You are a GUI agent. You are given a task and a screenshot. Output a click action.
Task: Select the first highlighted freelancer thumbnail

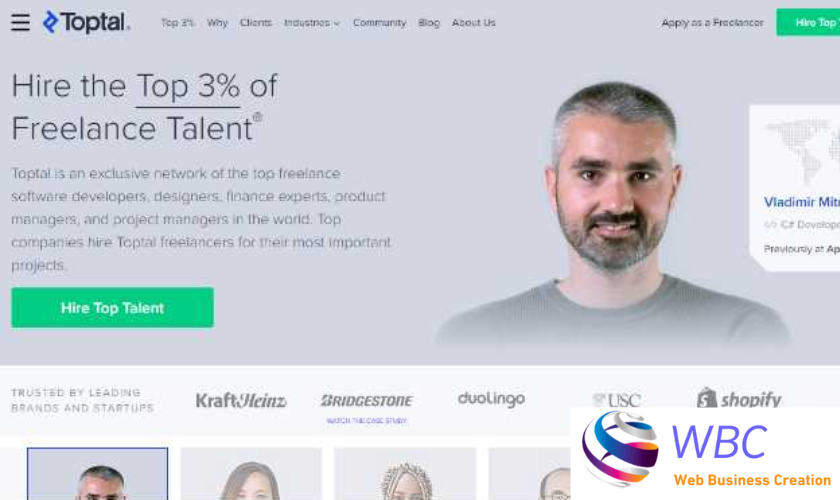click(98, 474)
